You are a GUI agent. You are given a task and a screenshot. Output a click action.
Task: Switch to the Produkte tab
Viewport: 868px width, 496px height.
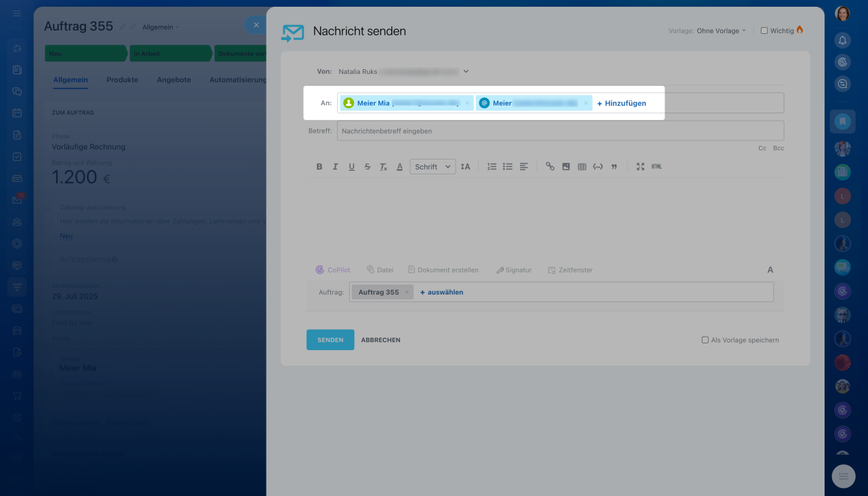coord(122,79)
